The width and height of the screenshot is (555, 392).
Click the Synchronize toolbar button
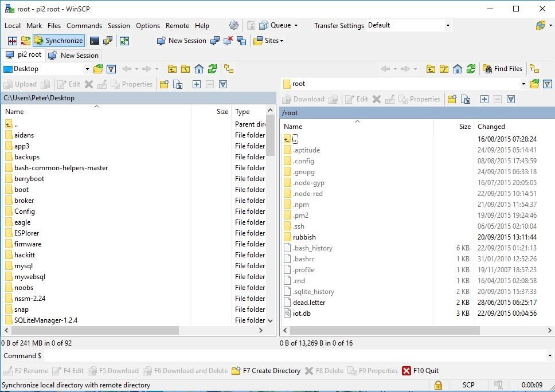pos(58,41)
